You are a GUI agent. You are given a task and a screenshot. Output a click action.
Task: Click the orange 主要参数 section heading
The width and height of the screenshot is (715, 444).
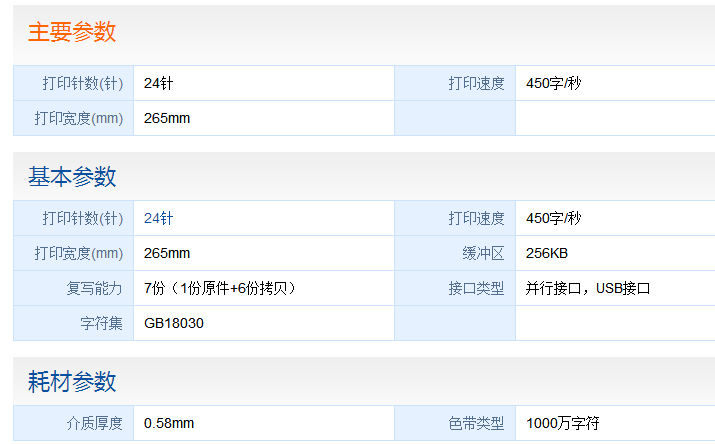click(x=72, y=32)
